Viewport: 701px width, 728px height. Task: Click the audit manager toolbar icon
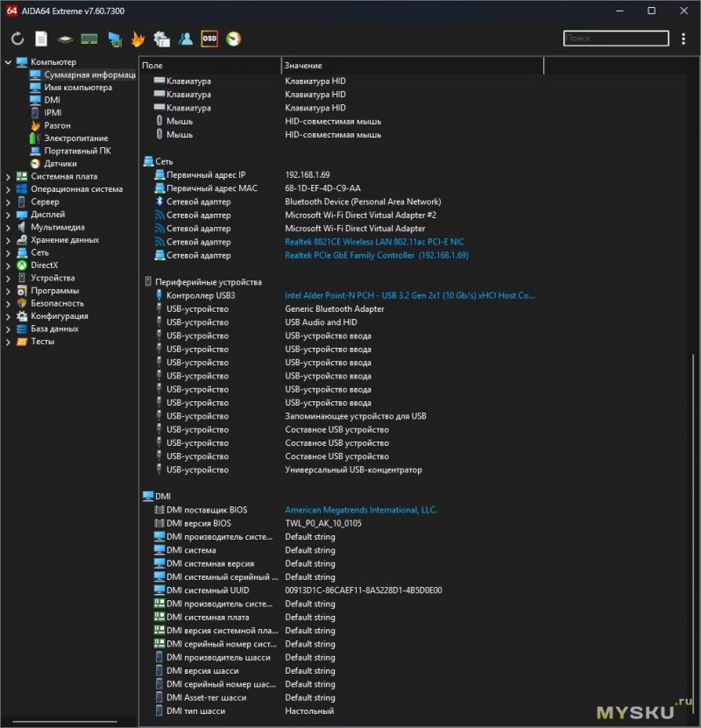pos(161,39)
